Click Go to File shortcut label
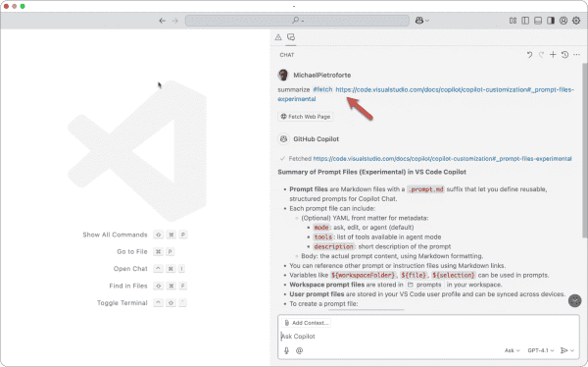The width and height of the screenshot is (588, 367). tap(132, 251)
